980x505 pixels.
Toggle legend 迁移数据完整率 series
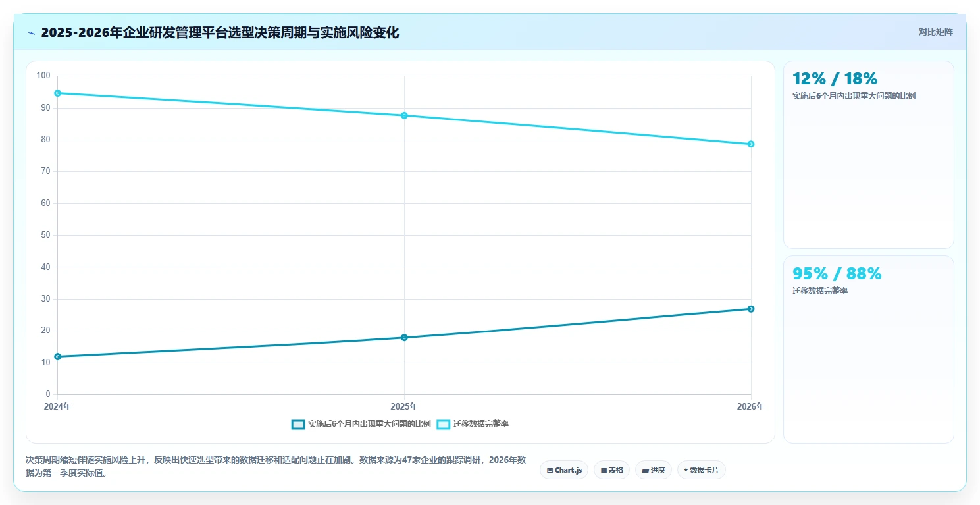pyautogui.click(x=473, y=424)
